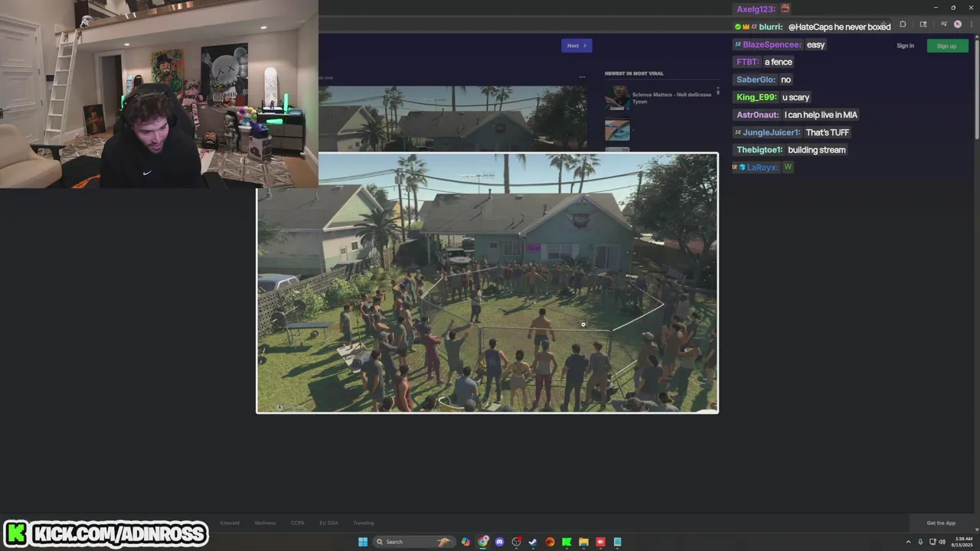Open the Notepad-like app in taskbar
The height and width of the screenshot is (551, 980).
[x=617, y=542]
